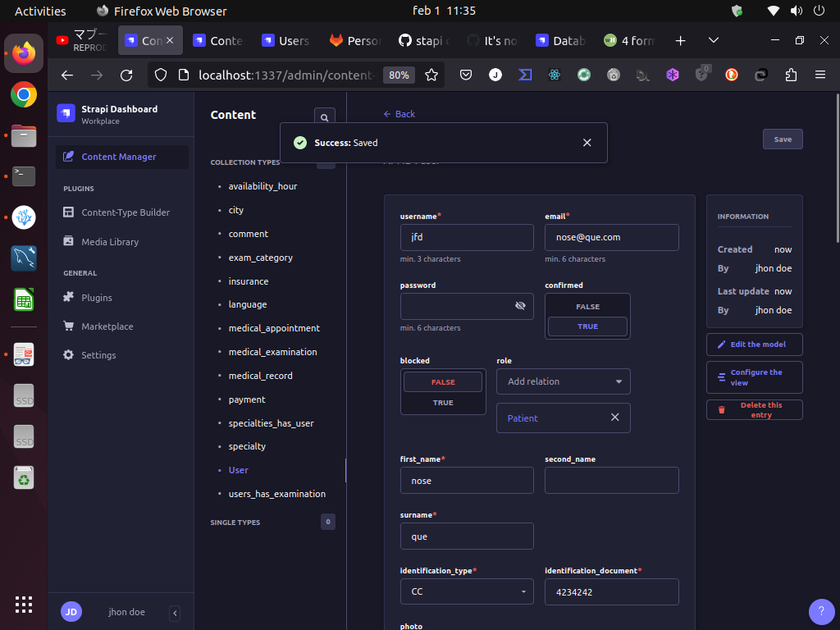Image resolution: width=840 pixels, height=630 pixels.
Task: Click the second_name input field
Action: (x=611, y=480)
